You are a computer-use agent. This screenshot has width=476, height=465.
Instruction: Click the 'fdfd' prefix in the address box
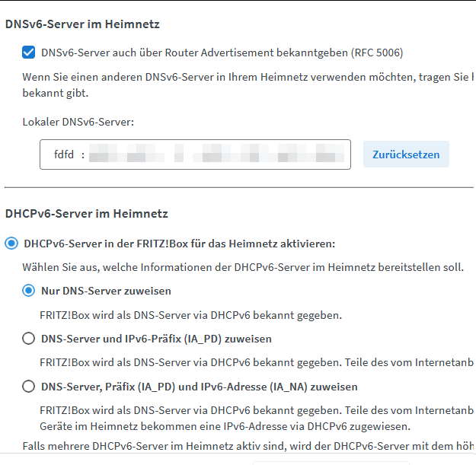[65, 154]
